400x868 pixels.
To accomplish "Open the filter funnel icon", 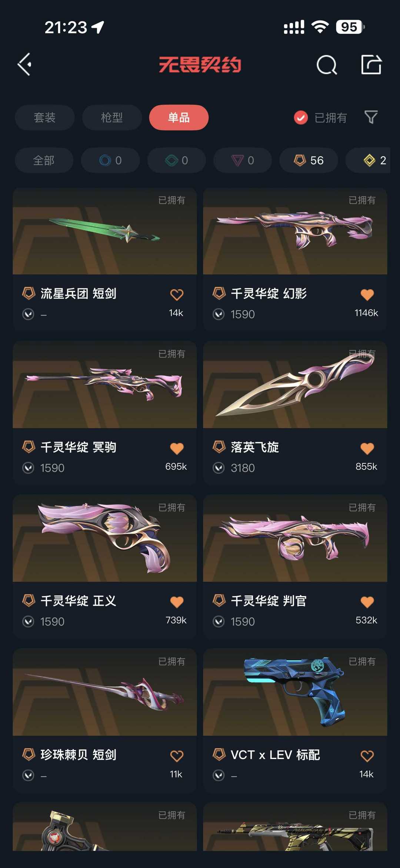I will point(371,117).
